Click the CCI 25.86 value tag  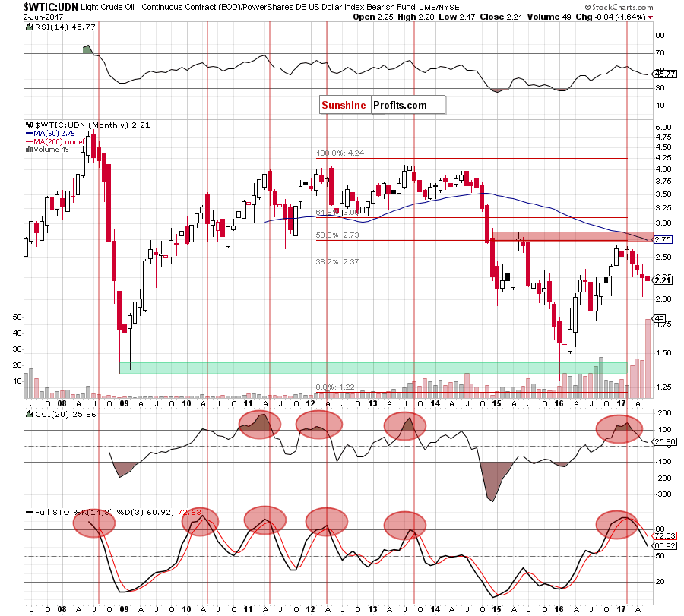(664, 442)
